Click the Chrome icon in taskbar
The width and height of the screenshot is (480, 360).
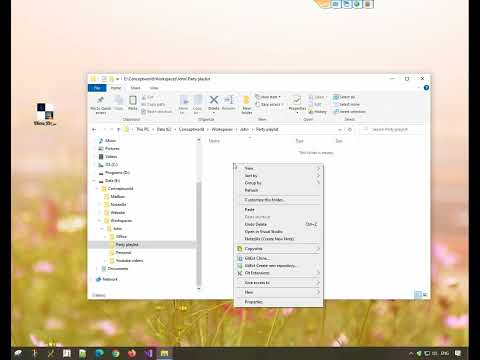pyautogui.click(x=115, y=353)
